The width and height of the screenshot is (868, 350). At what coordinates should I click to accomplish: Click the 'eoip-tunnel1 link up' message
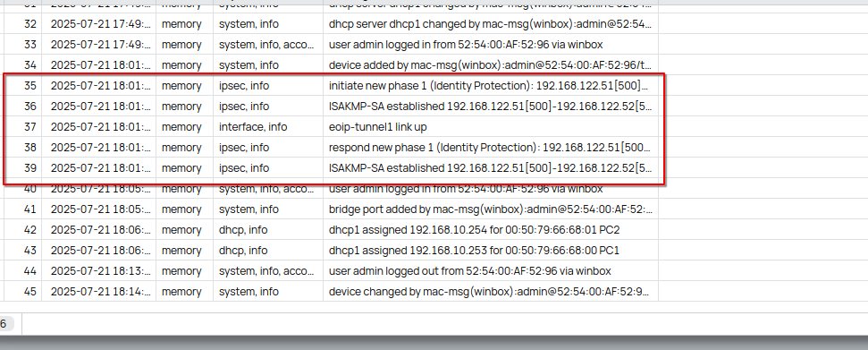(377, 127)
